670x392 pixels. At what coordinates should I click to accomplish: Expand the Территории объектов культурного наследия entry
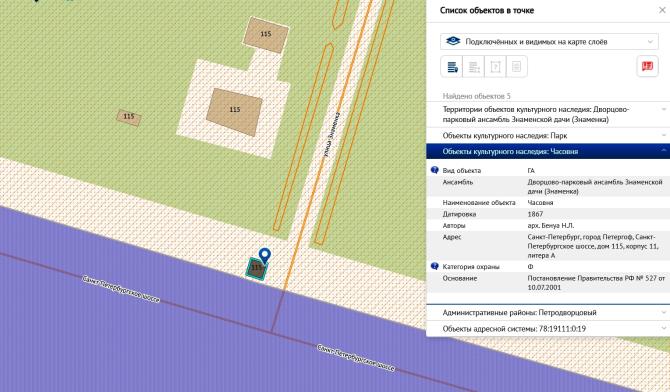[548, 114]
